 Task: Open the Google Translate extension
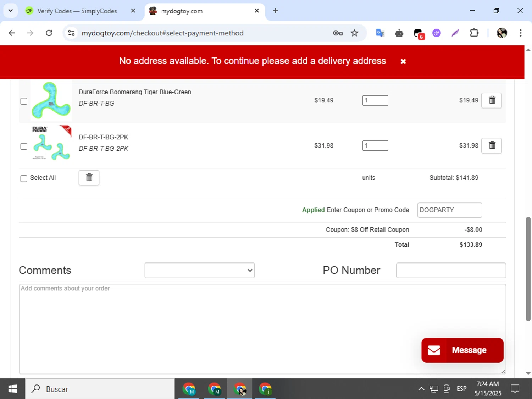pyautogui.click(x=380, y=33)
